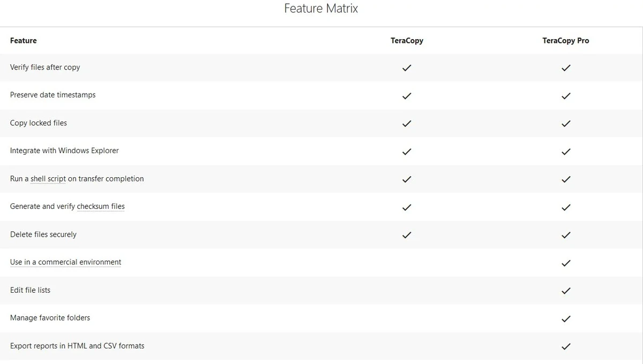Click the TeraCopy checkmark for Delete files securely
The width and height of the screenshot is (643, 364).
click(407, 235)
